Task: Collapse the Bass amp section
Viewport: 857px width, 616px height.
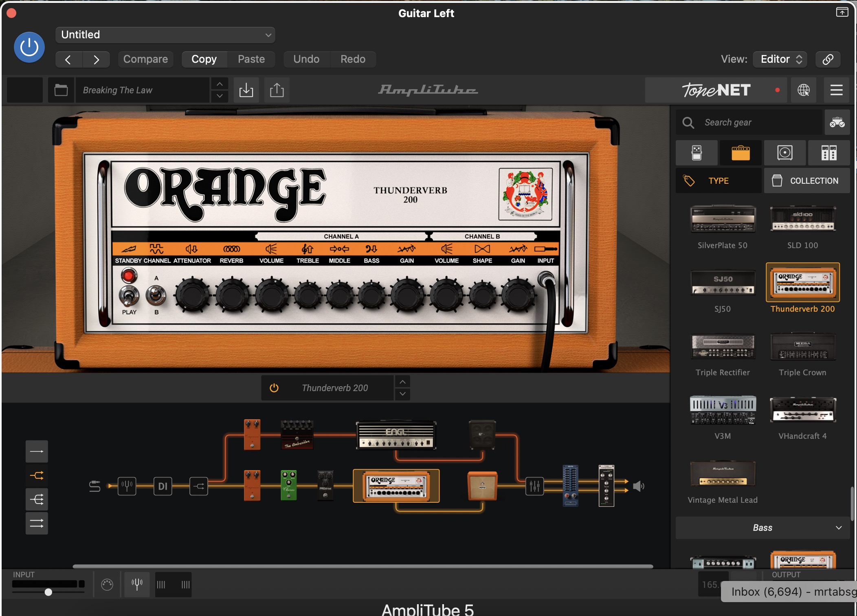Action: pos(763,528)
